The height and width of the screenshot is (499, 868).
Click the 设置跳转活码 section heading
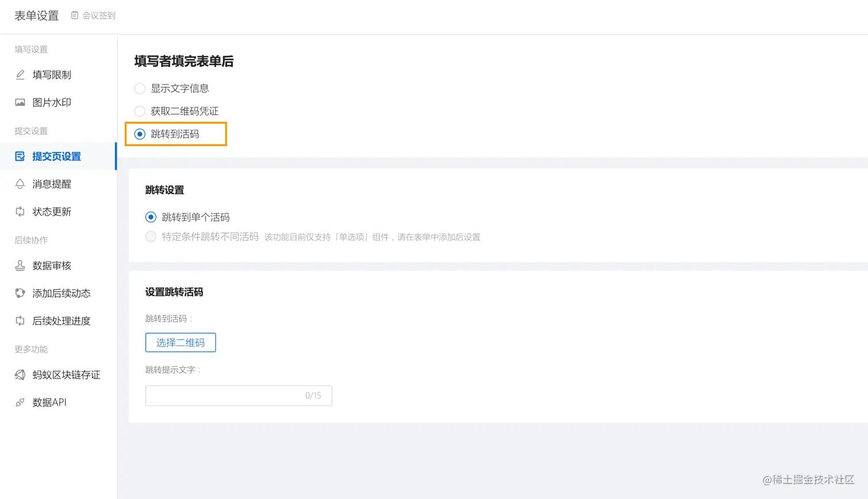point(174,292)
